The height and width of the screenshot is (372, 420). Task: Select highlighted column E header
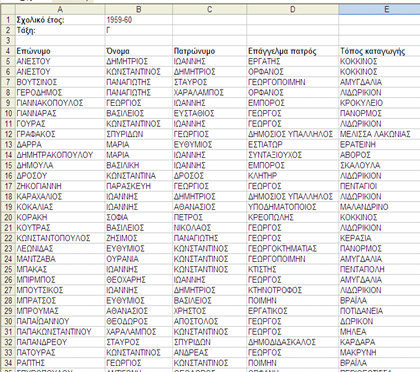tap(379, 10)
